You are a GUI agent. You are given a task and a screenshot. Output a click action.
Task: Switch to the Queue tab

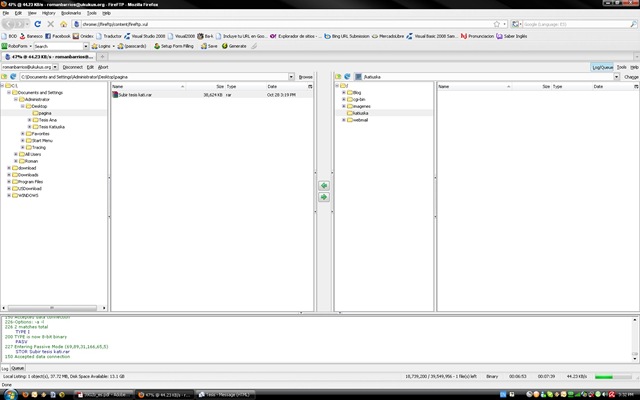coord(18,368)
